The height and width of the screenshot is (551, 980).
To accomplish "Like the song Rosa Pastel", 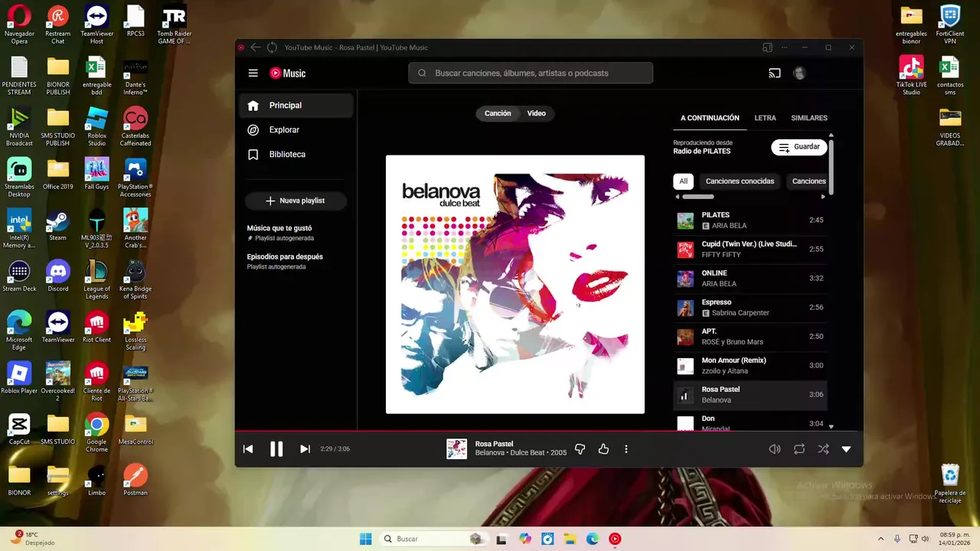I will [603, 449].
